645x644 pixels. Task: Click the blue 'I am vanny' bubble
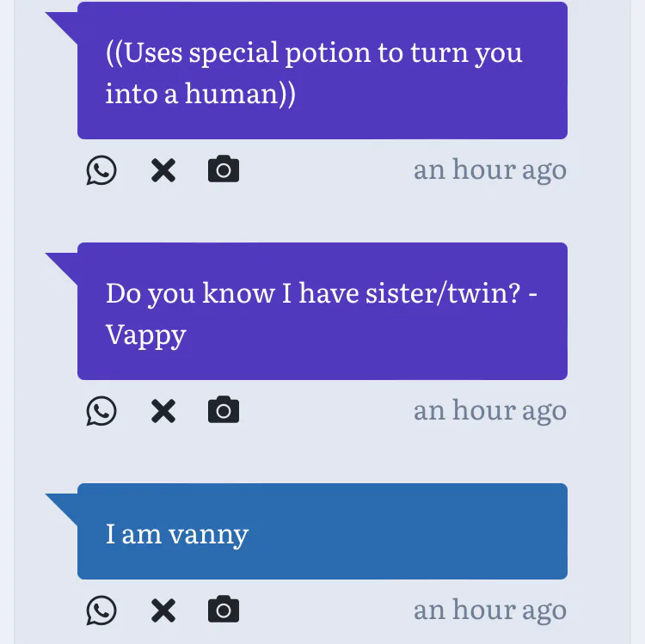322,531
